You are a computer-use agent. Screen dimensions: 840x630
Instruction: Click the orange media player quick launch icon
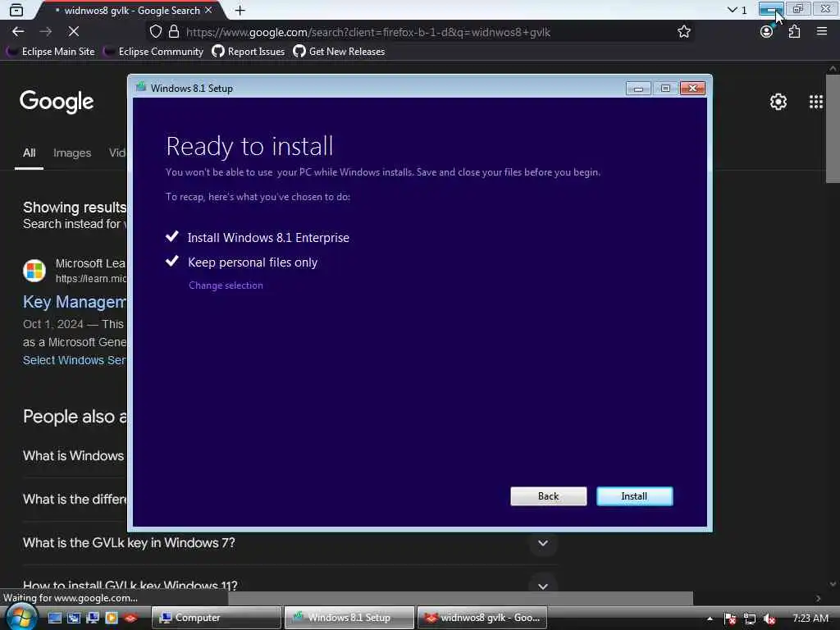tap(112, 618)
